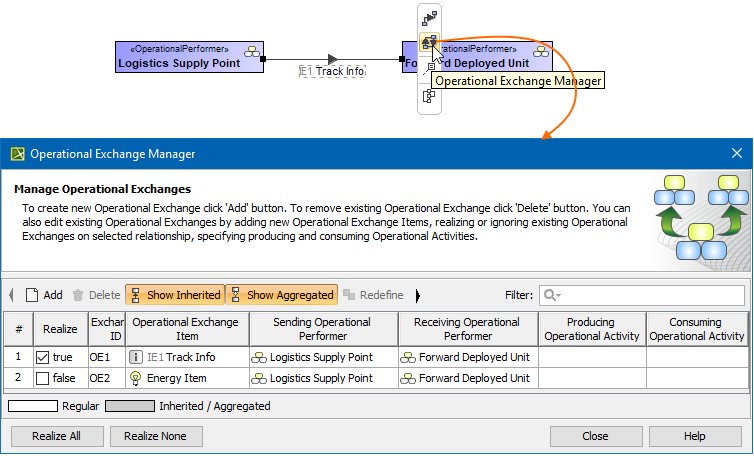754x456 pixels.
Task: Click the Add toolbar button
Action: point(44,295)
